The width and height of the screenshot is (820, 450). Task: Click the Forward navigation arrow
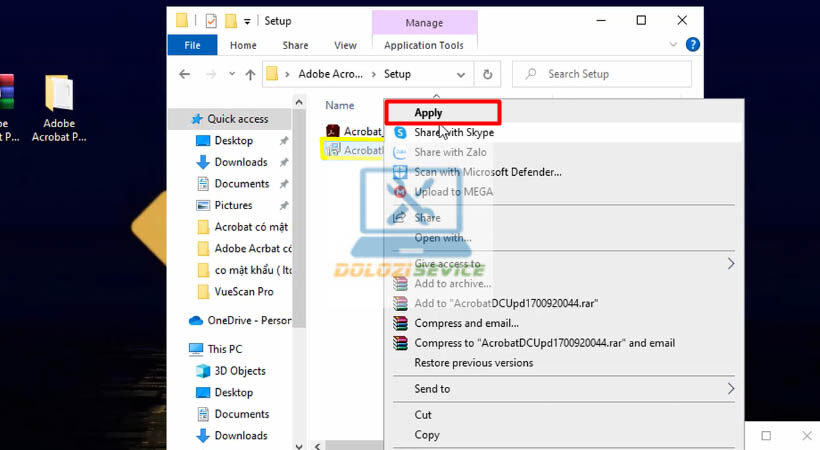[x=211, y=74]
